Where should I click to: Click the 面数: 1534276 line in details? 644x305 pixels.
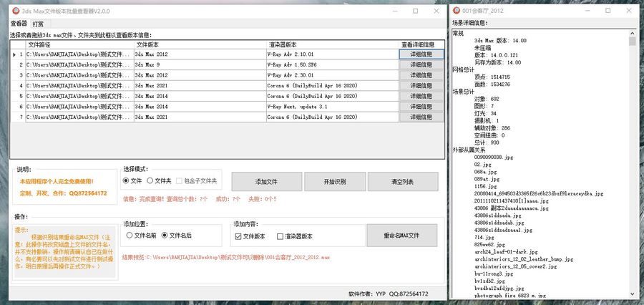point(492,84)
